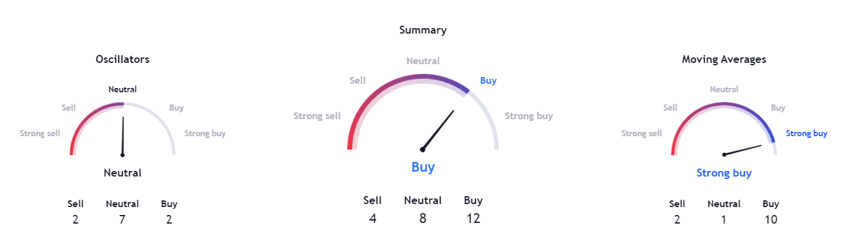
Task: Click Oscillators Neutral count of 7
Action: 122,219
